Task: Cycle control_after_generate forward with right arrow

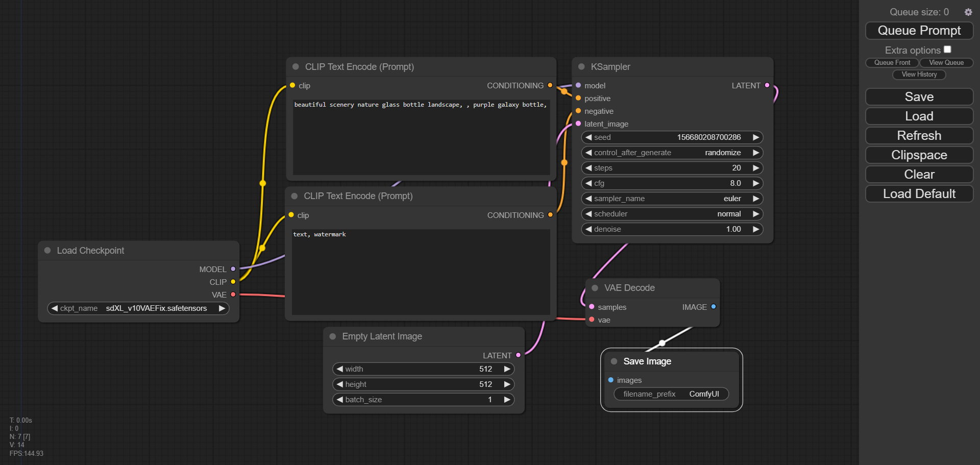Action: [756, 153]
